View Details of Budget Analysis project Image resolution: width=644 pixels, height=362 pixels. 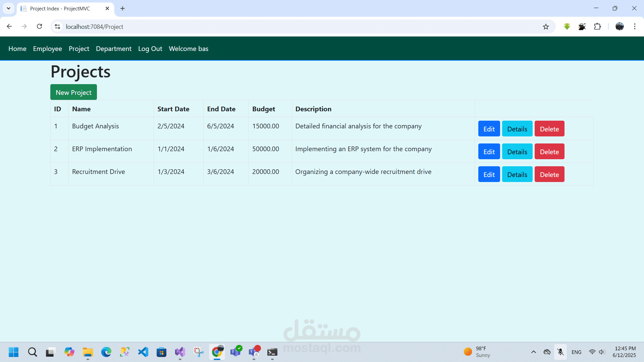[517, 129]
